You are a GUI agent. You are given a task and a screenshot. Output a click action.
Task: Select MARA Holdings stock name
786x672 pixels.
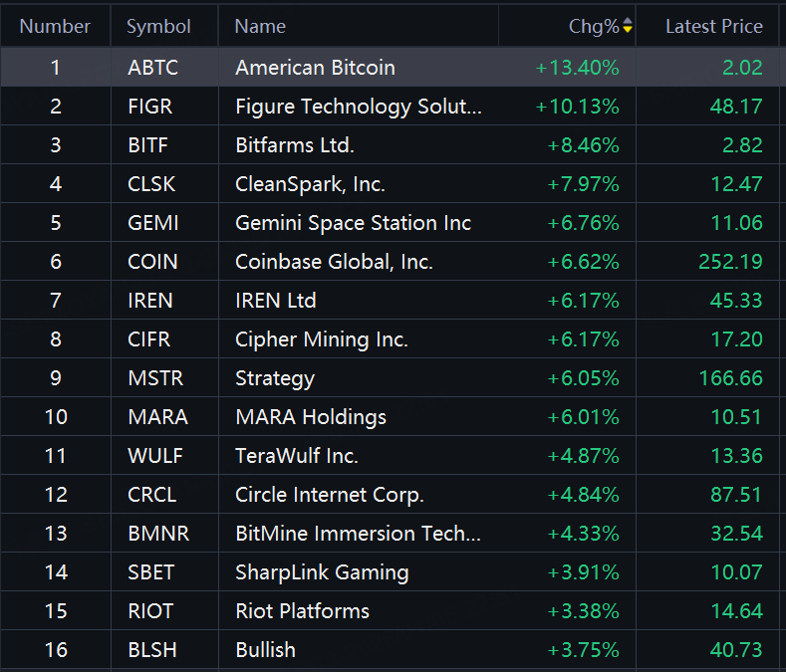click(311, 417)
